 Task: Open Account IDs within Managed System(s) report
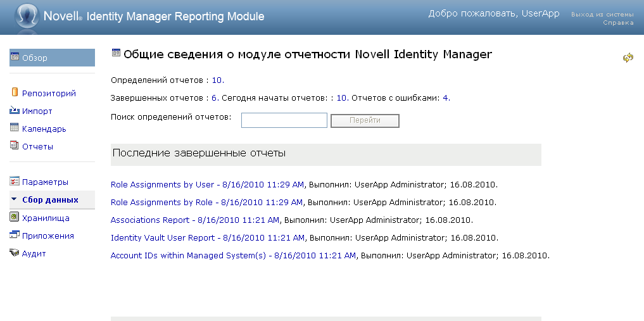coord(233,255)
